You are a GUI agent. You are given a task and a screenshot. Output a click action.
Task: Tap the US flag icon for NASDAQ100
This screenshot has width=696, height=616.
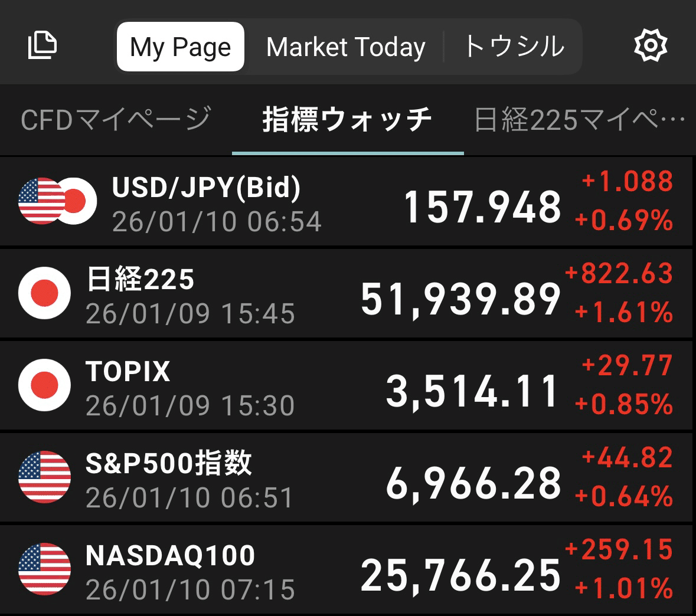tap(44, 570)
